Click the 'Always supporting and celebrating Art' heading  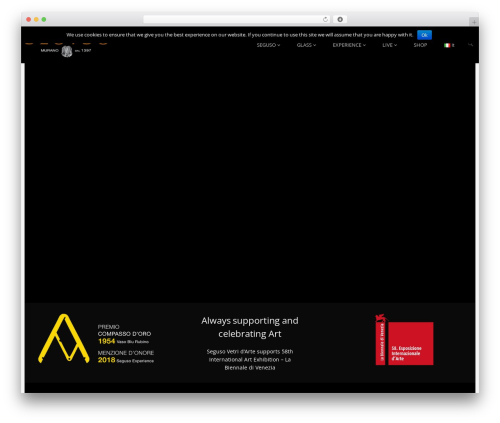click(x=250, y=327)
